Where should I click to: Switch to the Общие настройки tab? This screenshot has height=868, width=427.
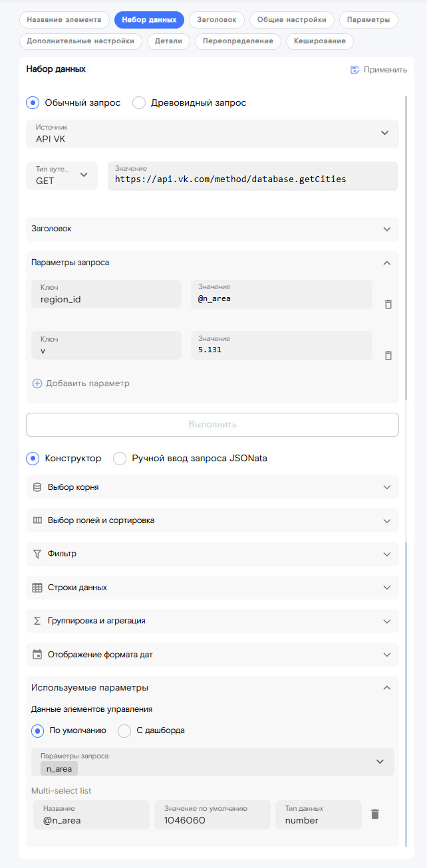pos(292,20)
